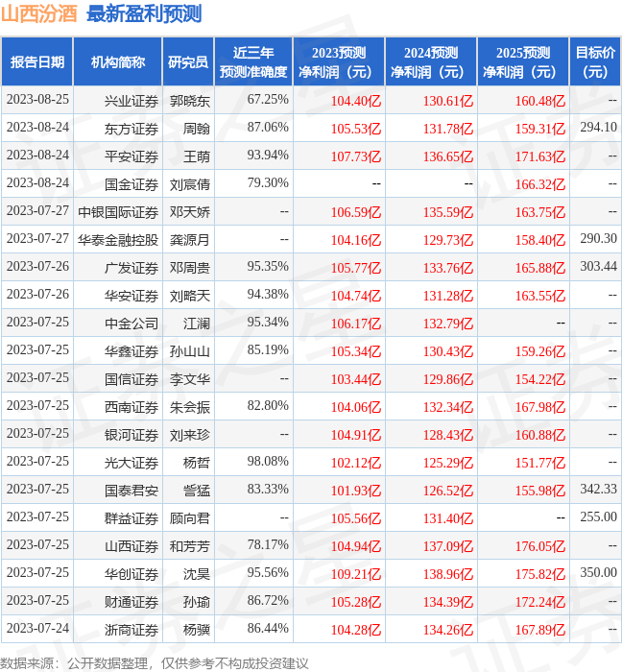This screenshot has height=672, width=622.
Task: Click the 109.21亿 profit forecast for 华创证券
Action: [x=356, y=574]
